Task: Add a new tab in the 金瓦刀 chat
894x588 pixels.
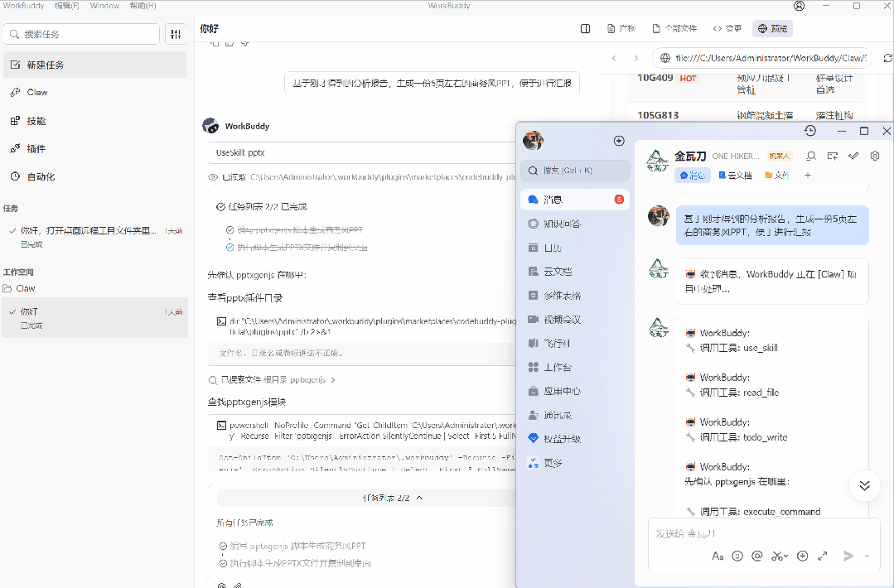Action: (807, 176)
